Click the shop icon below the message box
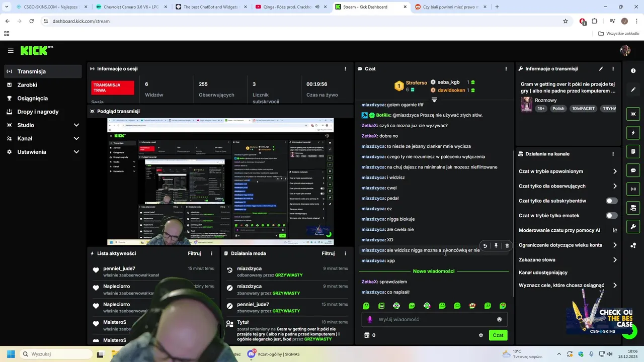 pos(367,335)
